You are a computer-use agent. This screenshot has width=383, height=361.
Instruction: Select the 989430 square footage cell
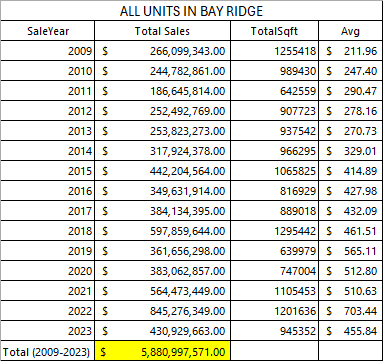coord(274,71)
